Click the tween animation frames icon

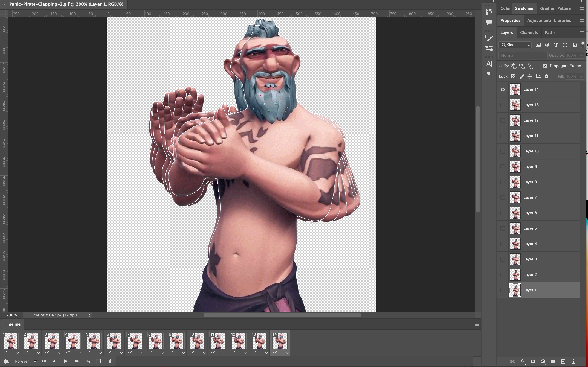click(88, 361)
